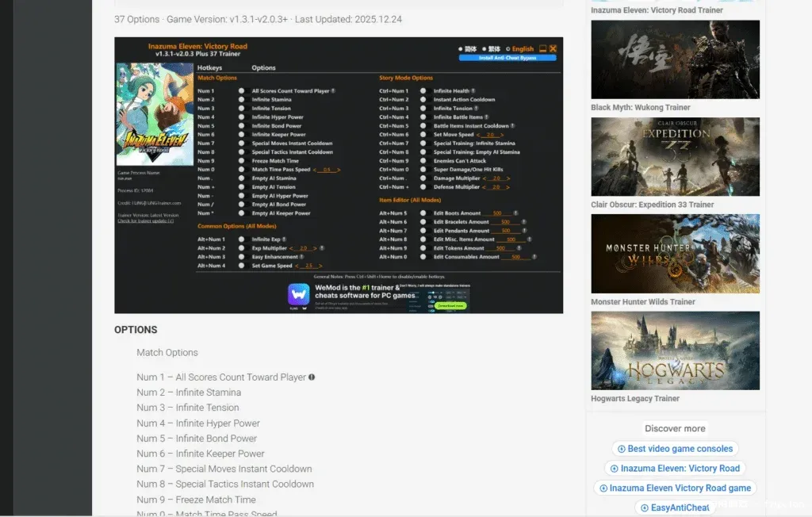Select the 繁体 language radio button

click(485, 49)
